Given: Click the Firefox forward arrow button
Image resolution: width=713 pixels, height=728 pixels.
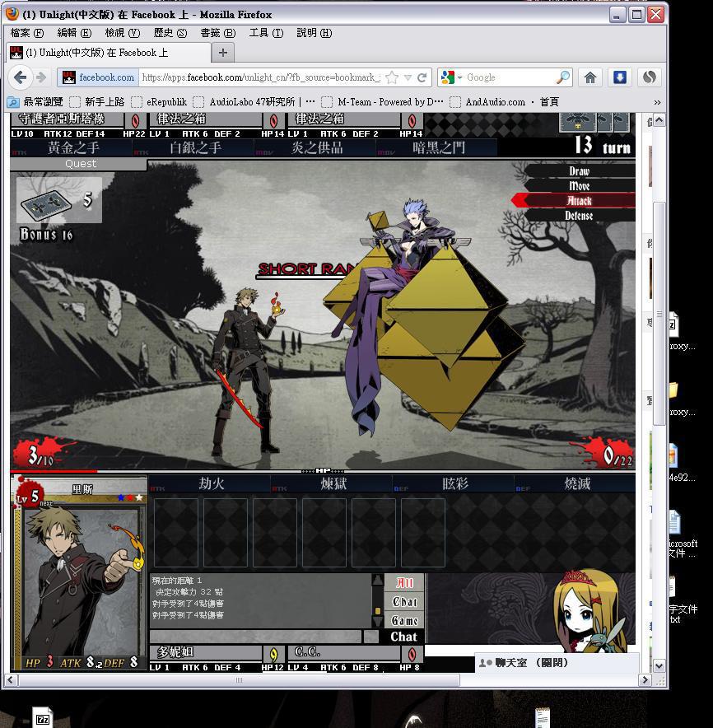Looking at the screenshot, I should [41, 77].
